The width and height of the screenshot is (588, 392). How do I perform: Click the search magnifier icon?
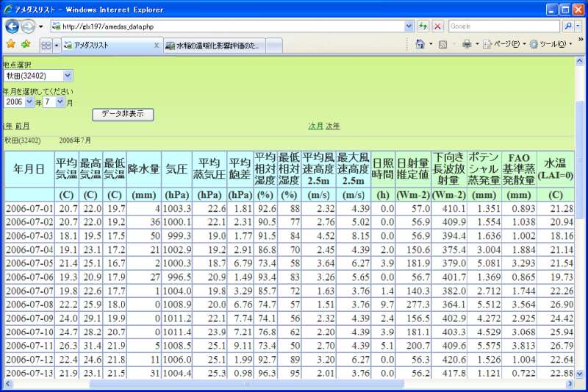point(567,26)
